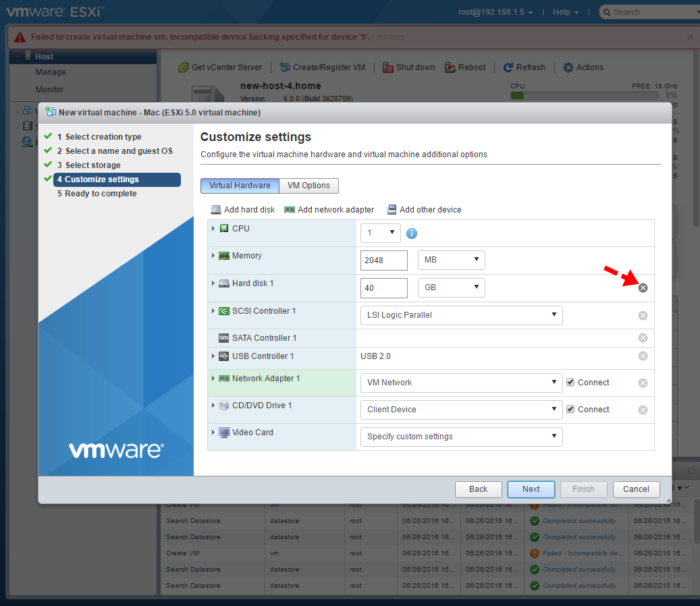Click the Hard disk size input field

pyautogui.click(x=384, y=288)
